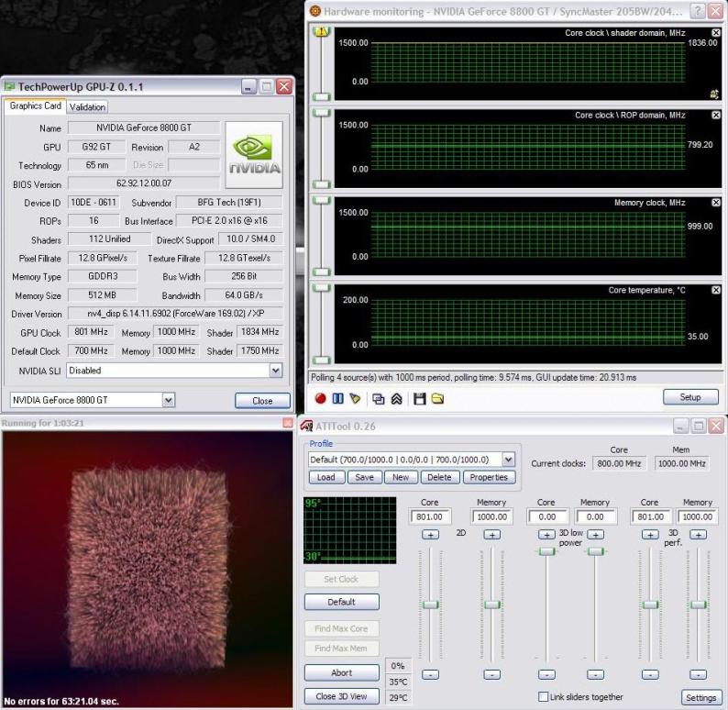Click the ATITool title bar icon
728x710 pixels.
[307, 426]
